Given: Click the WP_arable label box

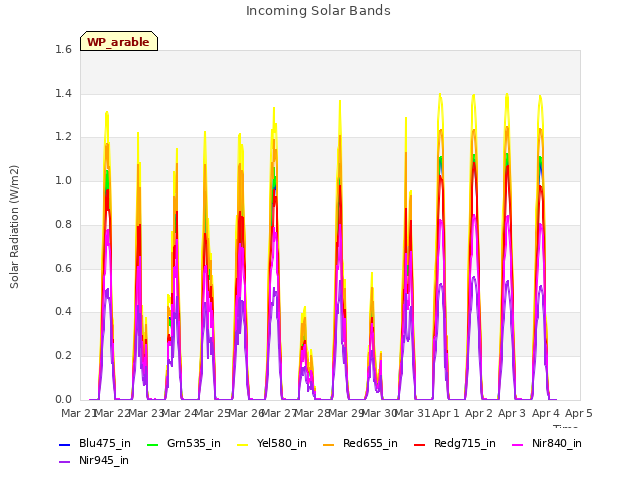Looking at the screenshot, I should pyautogui.click(x=119, y=41).
